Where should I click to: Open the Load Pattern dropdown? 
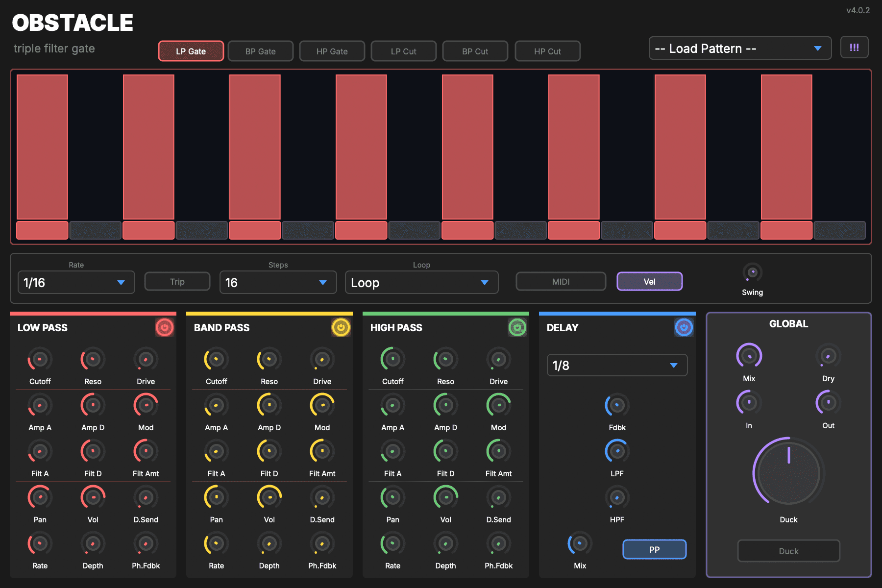point(739,49)
